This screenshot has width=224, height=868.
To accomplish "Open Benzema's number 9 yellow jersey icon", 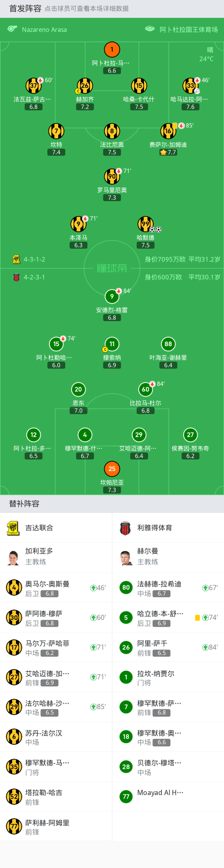I will point(78,224).
